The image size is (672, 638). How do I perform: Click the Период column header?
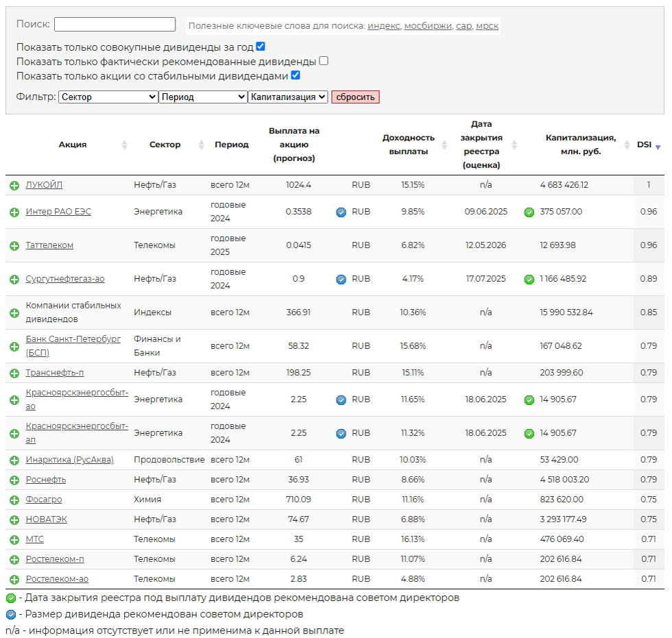coord(232,145)
